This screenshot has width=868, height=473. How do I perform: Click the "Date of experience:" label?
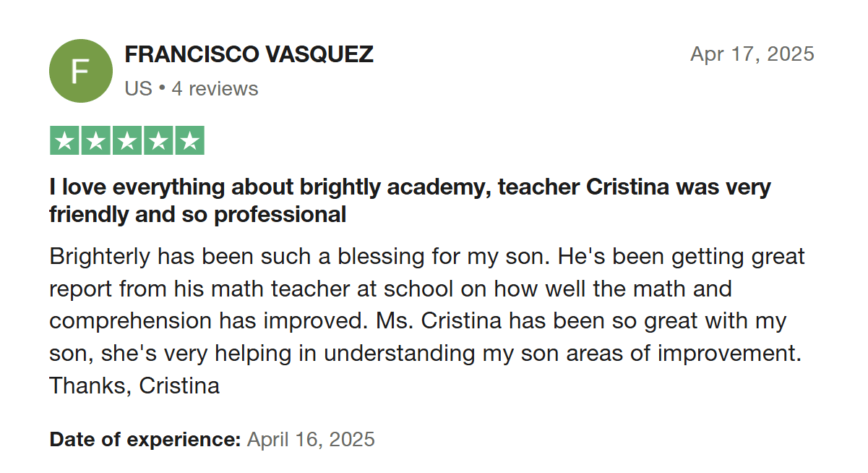pos(145,439)
